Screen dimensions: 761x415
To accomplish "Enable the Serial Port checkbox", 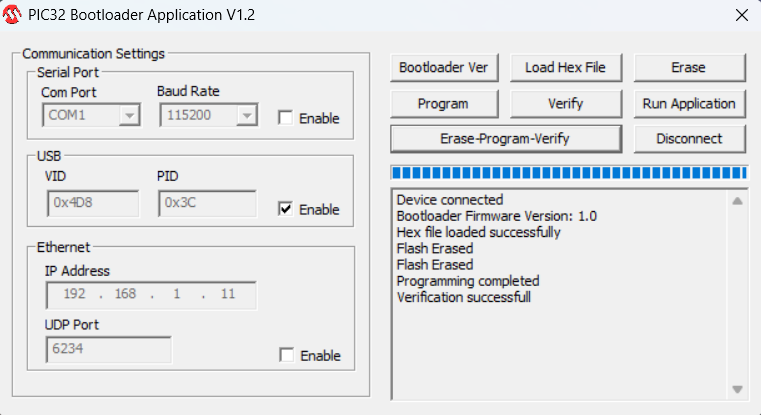I will point(286,118).
